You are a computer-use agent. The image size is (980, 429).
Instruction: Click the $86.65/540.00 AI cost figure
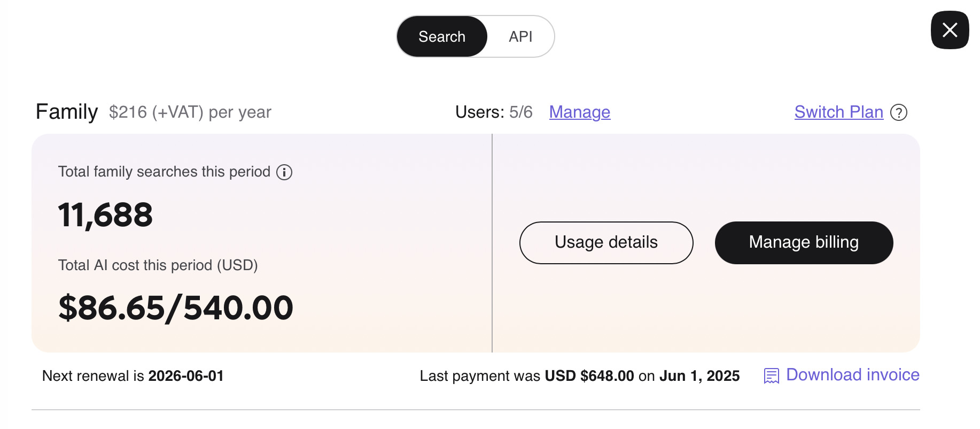coord(176,308)
